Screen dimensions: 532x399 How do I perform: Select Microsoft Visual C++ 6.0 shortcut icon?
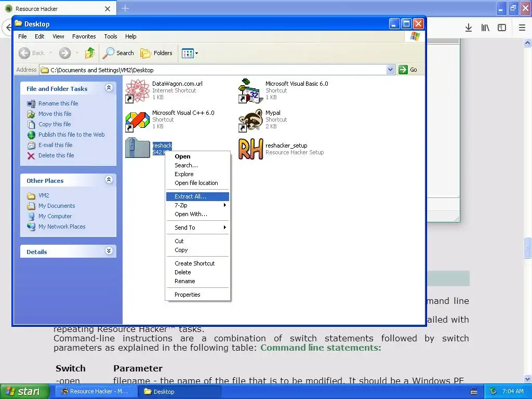tap(137, 121)
